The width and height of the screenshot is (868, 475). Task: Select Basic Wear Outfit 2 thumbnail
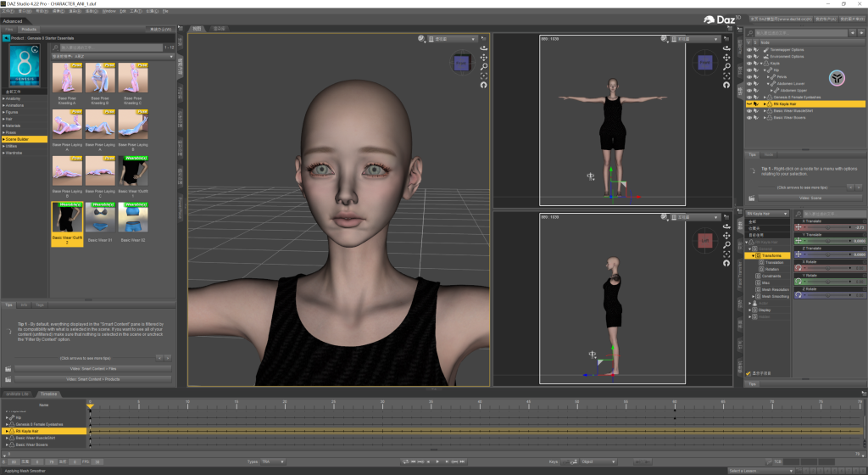(68, 219)
